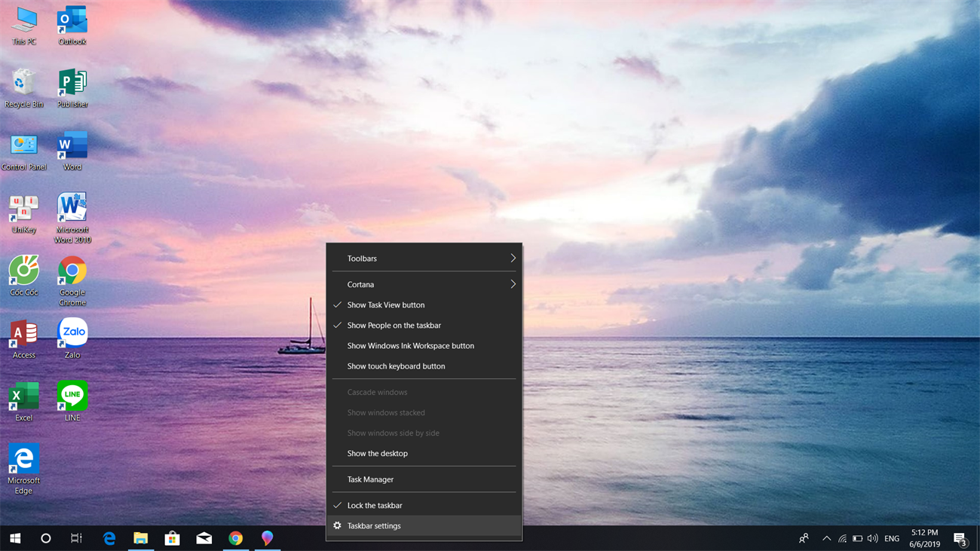Viewport: 980px width, 551px height.
Task: Switch ENG input language
Action: pyautogui.click(x=892, y=538)
